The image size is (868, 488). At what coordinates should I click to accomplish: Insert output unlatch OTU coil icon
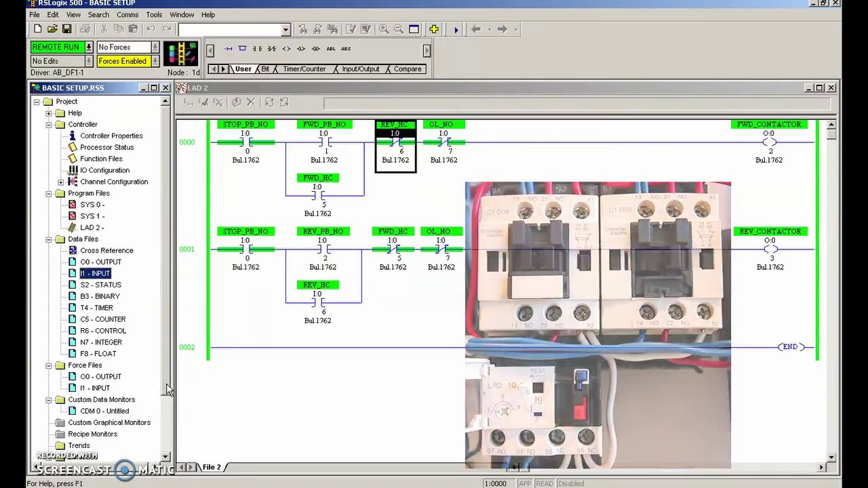(x=316, y=49)
